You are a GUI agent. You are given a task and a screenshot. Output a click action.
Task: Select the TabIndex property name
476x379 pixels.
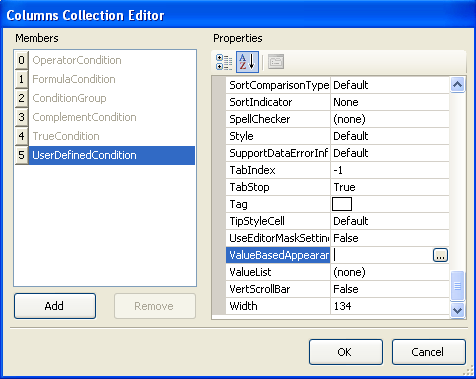pos(278,170)
